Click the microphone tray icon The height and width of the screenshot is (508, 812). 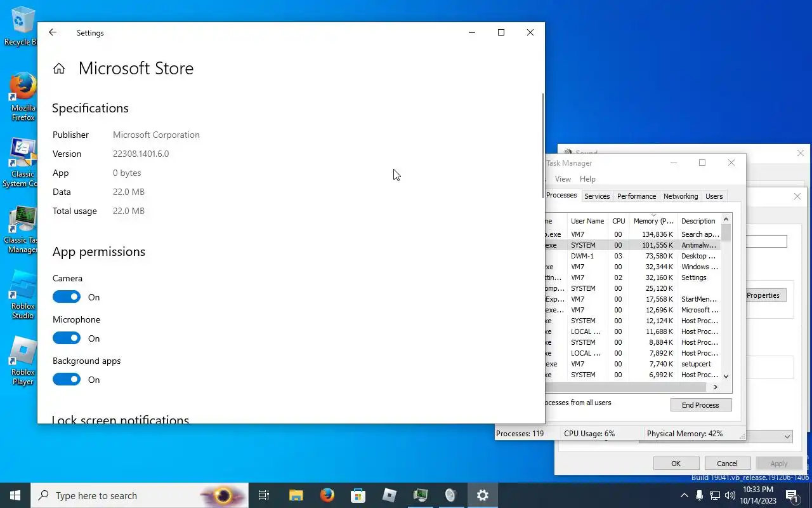pyautogui.click(x=699, y=495)
